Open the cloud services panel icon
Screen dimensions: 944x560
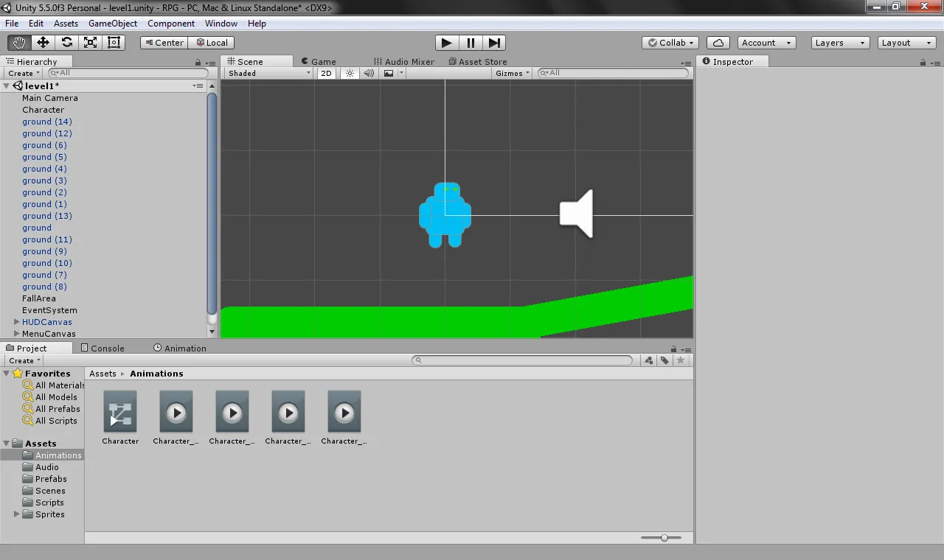pos(718,43)
